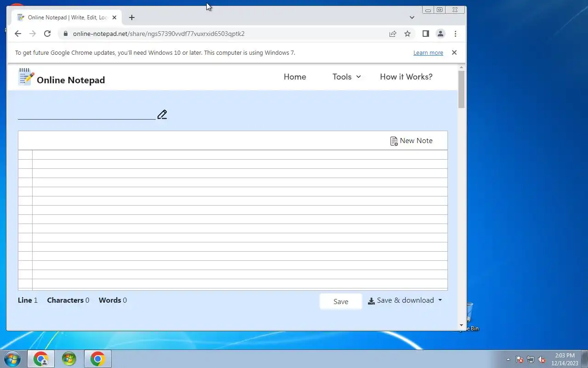The height and width of the screenshot is (368, 588).
Task: Click the Chrome taskbar icon next to Start
Action: pyautogui.click(x=41, y=359)
